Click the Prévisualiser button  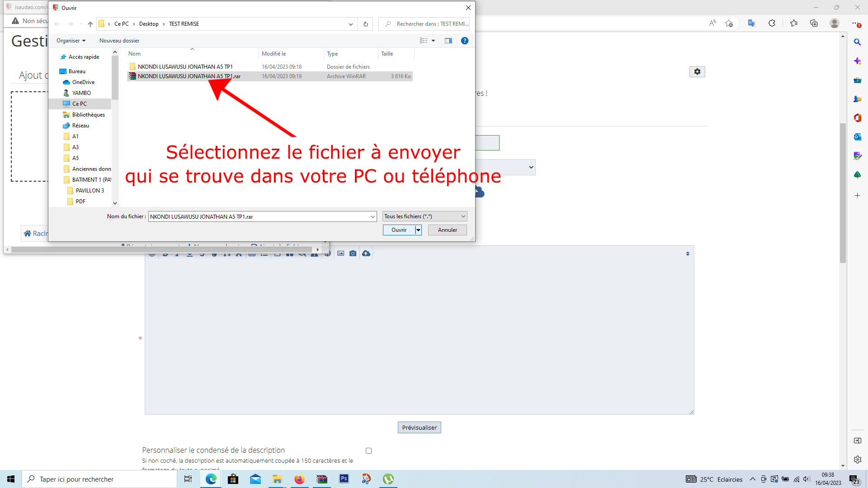pos(419,427)
